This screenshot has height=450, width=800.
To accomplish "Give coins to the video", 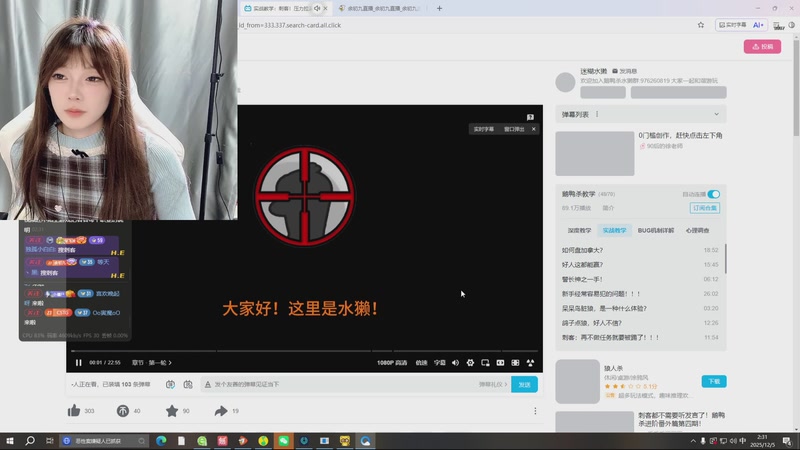I will pos(123,411).
